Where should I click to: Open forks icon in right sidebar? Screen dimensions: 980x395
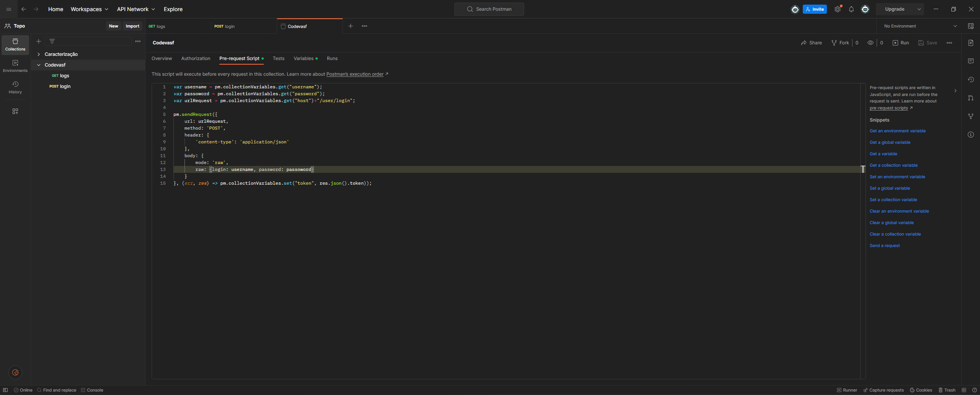(x=971, y=116)
